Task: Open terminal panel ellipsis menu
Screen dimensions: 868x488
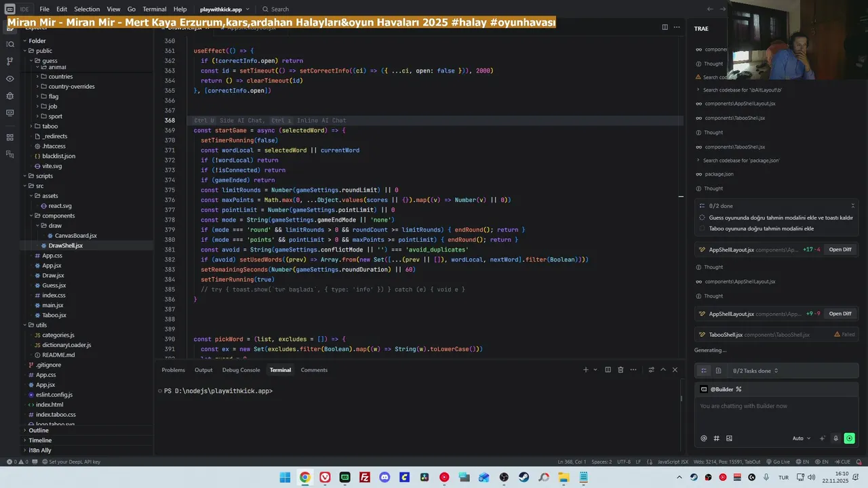Action: tap(633, 370)
